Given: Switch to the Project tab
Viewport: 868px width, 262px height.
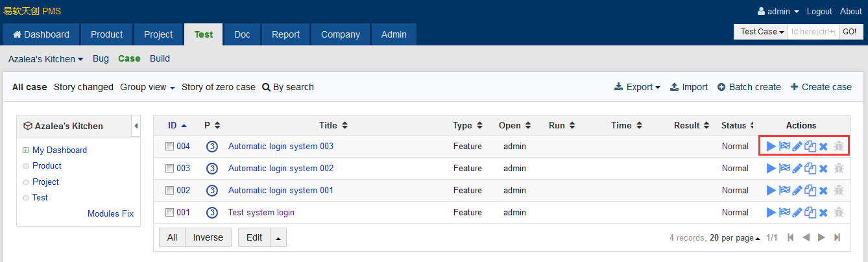Looking at the screenshot, I should pyautogui.click(x=158, y=34).
